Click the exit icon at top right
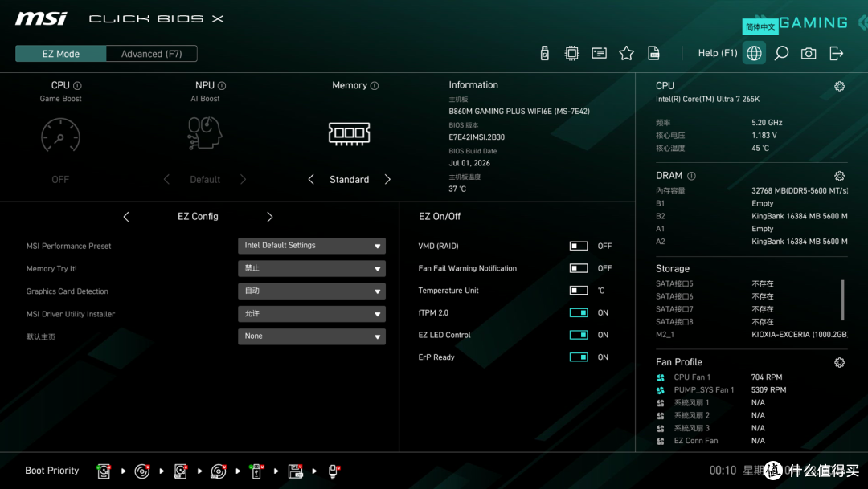 [836, 53]
